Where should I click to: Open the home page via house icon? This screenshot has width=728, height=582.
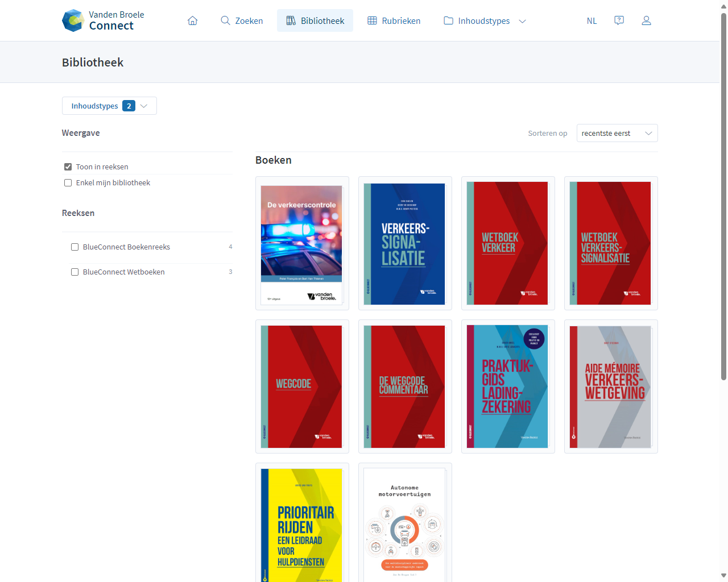pos(193,20)
